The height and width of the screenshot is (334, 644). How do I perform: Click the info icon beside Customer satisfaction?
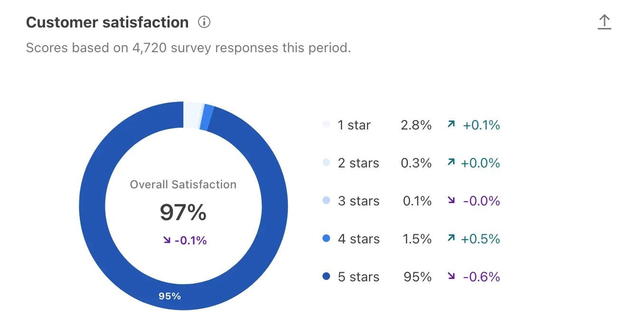(x=204, y=22)
